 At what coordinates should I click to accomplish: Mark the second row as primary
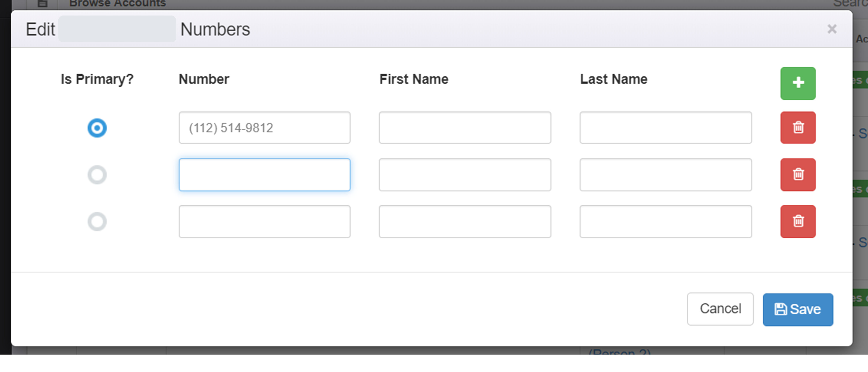tap(97, 175)
